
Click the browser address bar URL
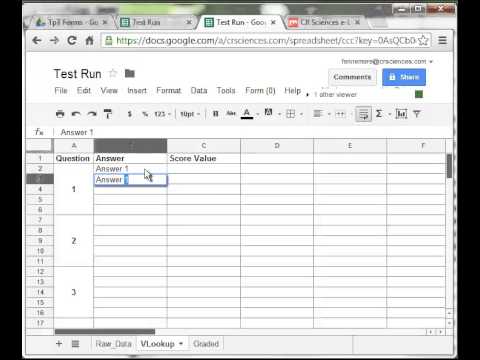click(x=266, y=41)
